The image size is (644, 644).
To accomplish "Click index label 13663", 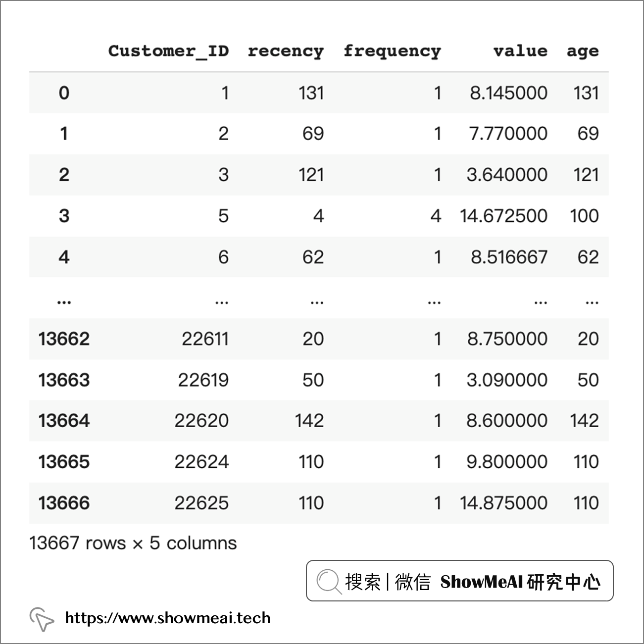I will click(x=64, y=380).
